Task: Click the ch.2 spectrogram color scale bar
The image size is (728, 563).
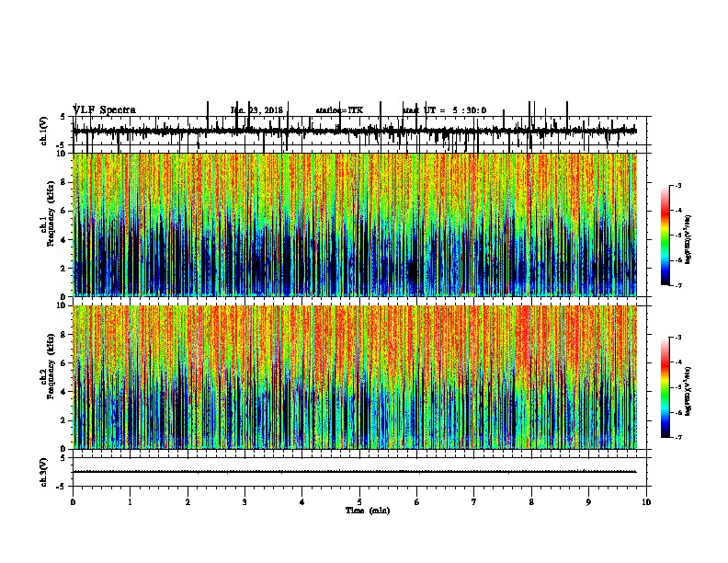Action: [x=665, y=387]
